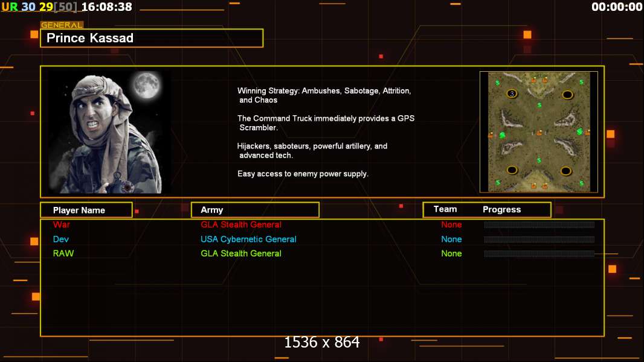Click Dev's loading progress bar
Viewport: 644px width, 362px height.
[x=539, y=239]
